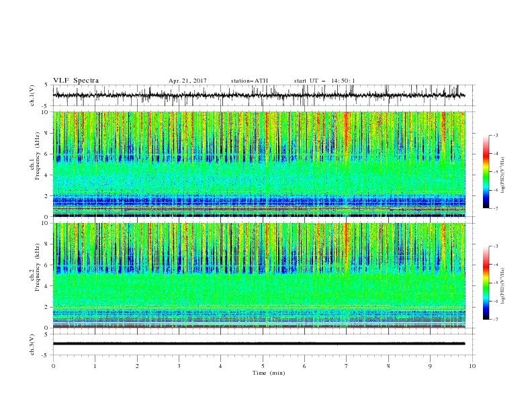The height and width of the screenshot is (411, 532).
Task: Click the "-4" label on ch.2 color bar
Action: pyautogui.click(x=496, y=265)
